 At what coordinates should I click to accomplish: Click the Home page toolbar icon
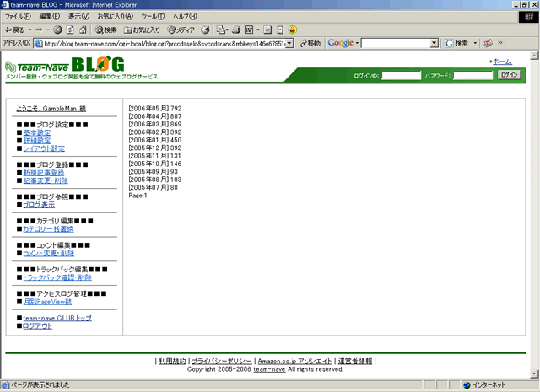tap(84, 30)
